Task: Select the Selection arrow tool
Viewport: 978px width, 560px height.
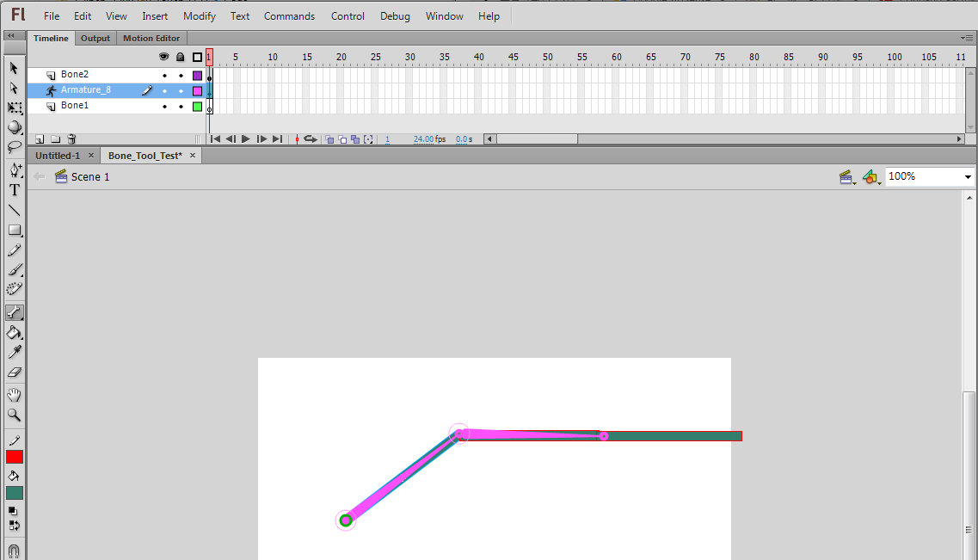Action: 14,68
